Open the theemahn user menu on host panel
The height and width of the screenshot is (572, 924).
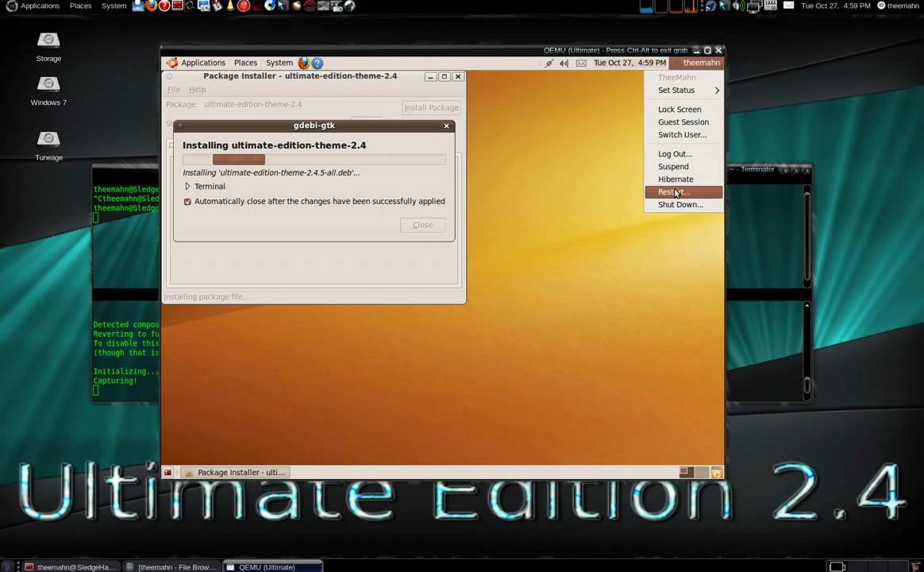click(898, 6)
